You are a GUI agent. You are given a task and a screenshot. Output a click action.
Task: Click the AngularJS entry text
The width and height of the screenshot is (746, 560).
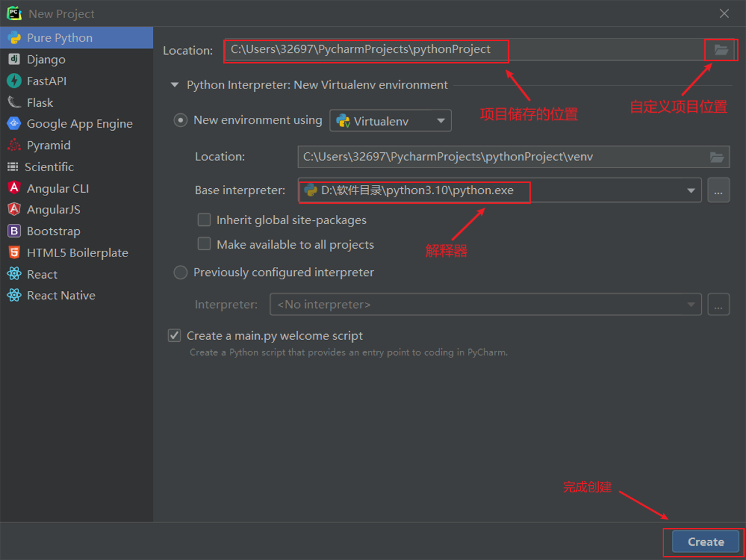(54, 209)
